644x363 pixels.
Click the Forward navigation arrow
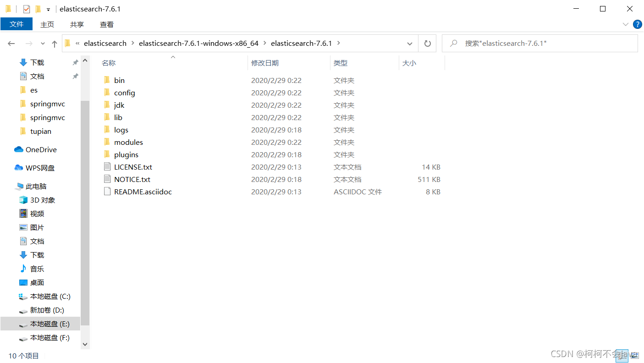point(29,44)
